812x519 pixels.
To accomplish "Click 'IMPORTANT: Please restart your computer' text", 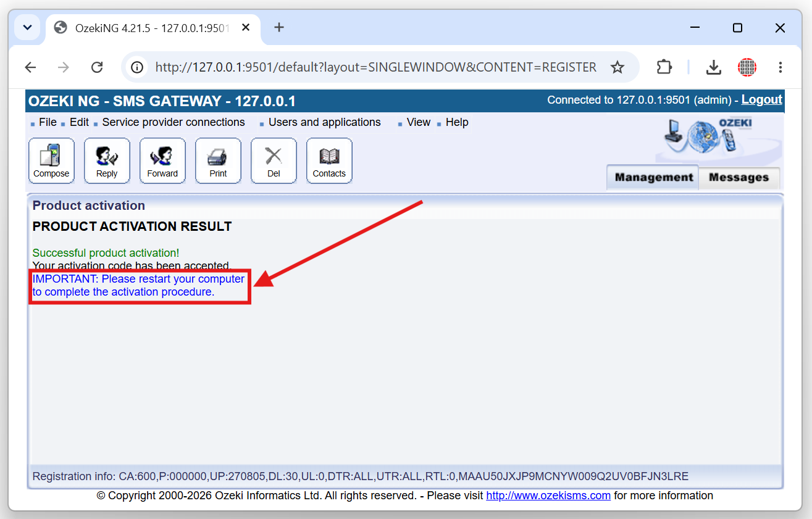I will pos(138,279).
